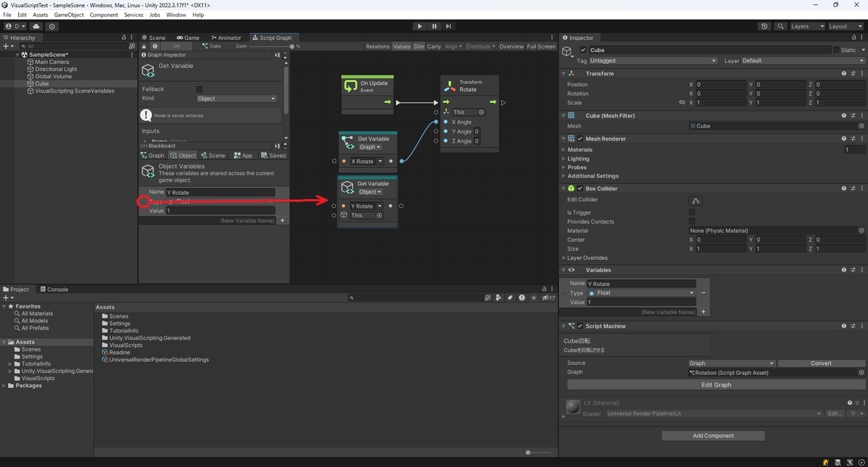Open the Tag dropdown set to Untagged
Screen dimensions: 868x467
click(x=653, y=61)
